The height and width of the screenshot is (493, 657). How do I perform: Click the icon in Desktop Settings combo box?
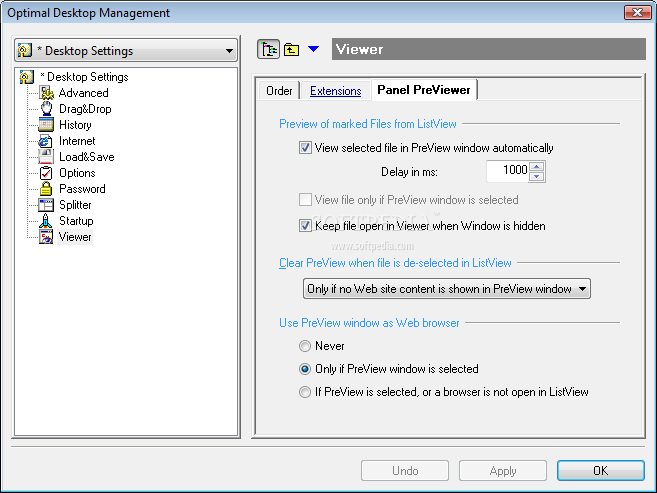pyautogui.click(x=25, y=51)
